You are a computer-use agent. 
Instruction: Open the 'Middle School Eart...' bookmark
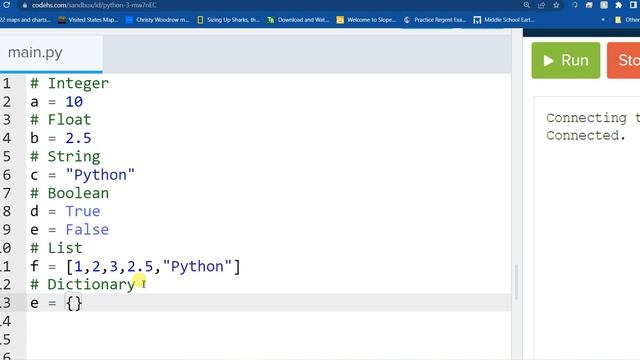click(504, 20)
